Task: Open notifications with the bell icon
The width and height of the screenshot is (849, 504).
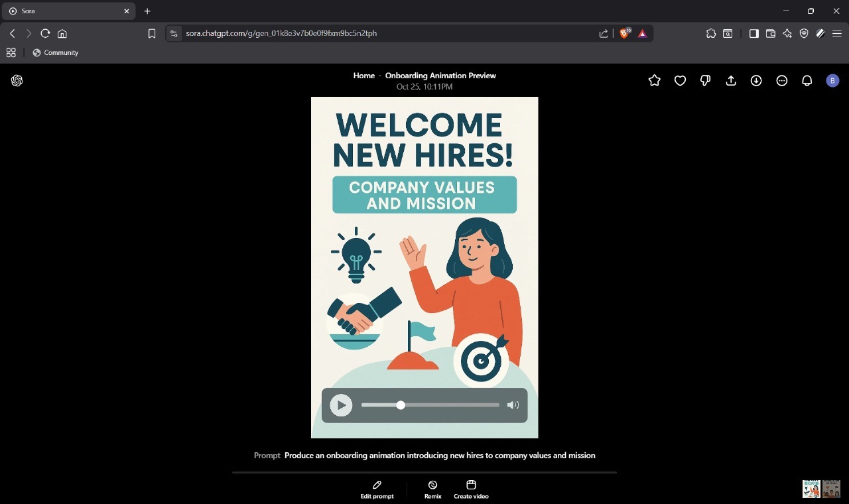Action: (x=807, y=80)
